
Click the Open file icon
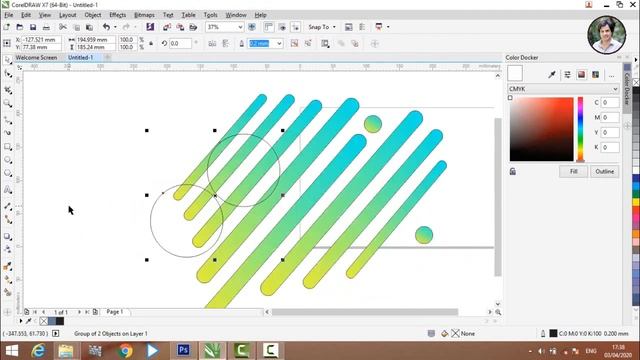click(20, 27)
